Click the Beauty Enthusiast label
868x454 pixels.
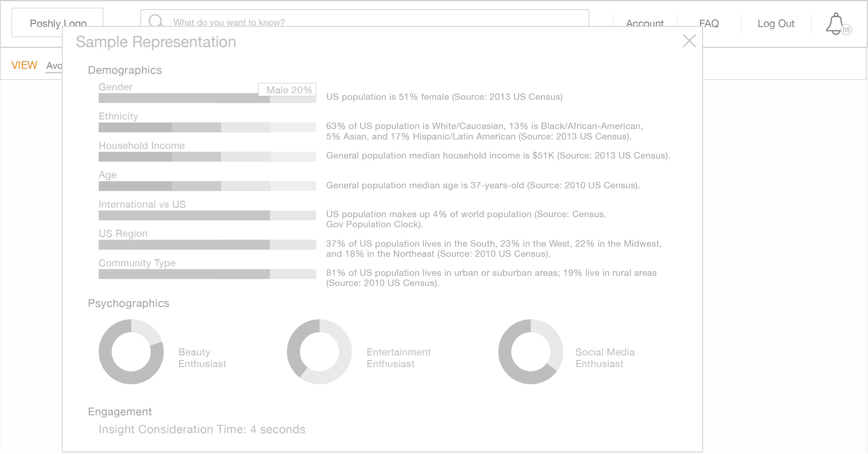pos(202,358)
